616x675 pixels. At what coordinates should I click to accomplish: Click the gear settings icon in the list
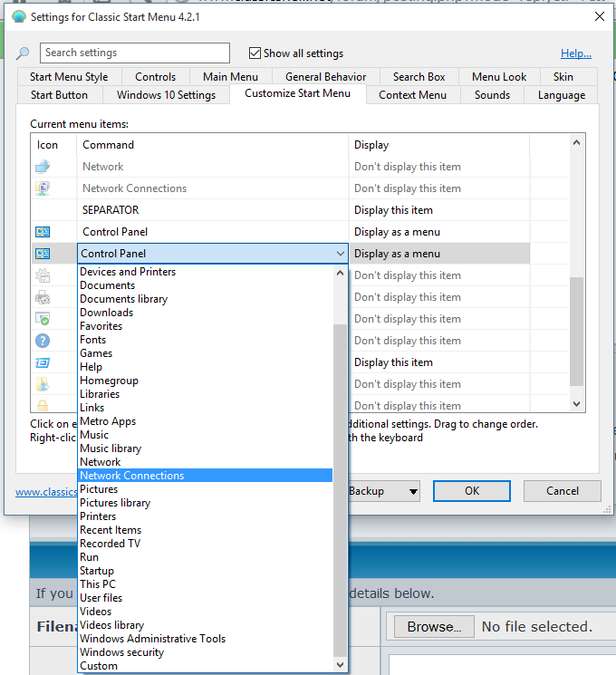(x=43, y=275)
